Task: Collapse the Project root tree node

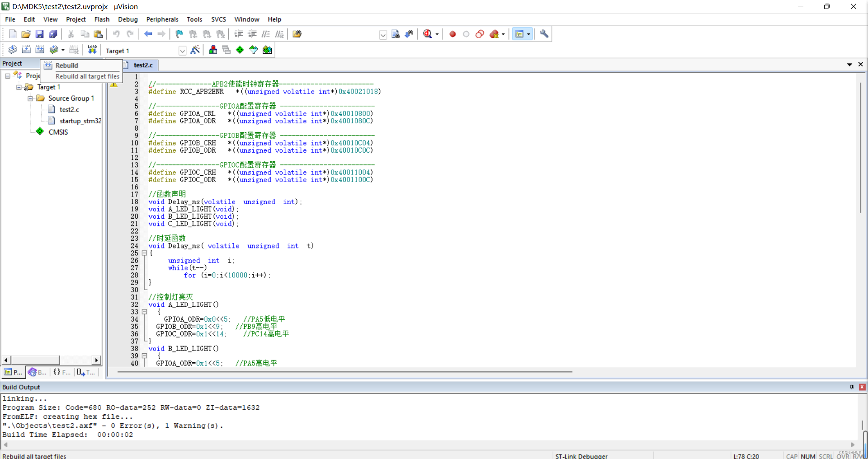Action: [7, 76]
